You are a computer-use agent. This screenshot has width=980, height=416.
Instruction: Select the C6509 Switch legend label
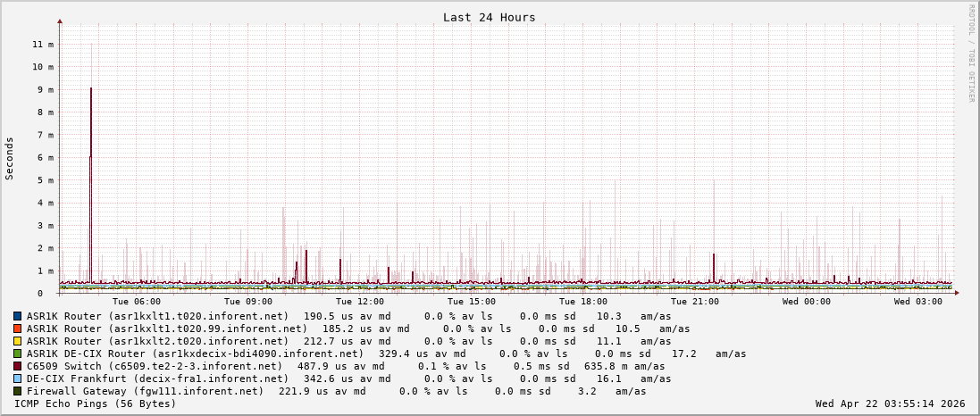(154, 366)
